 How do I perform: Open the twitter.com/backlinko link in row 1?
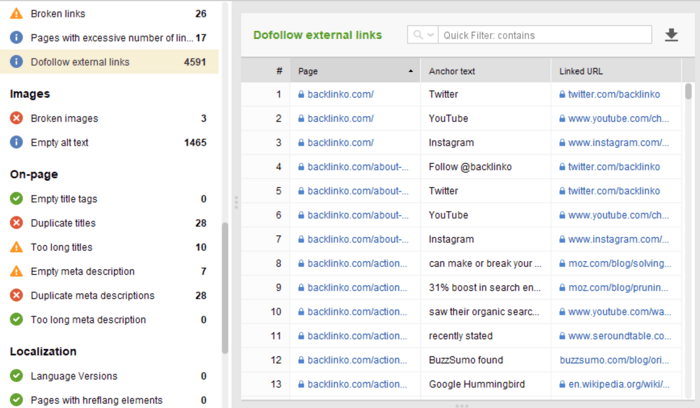[x=613, y=94]
